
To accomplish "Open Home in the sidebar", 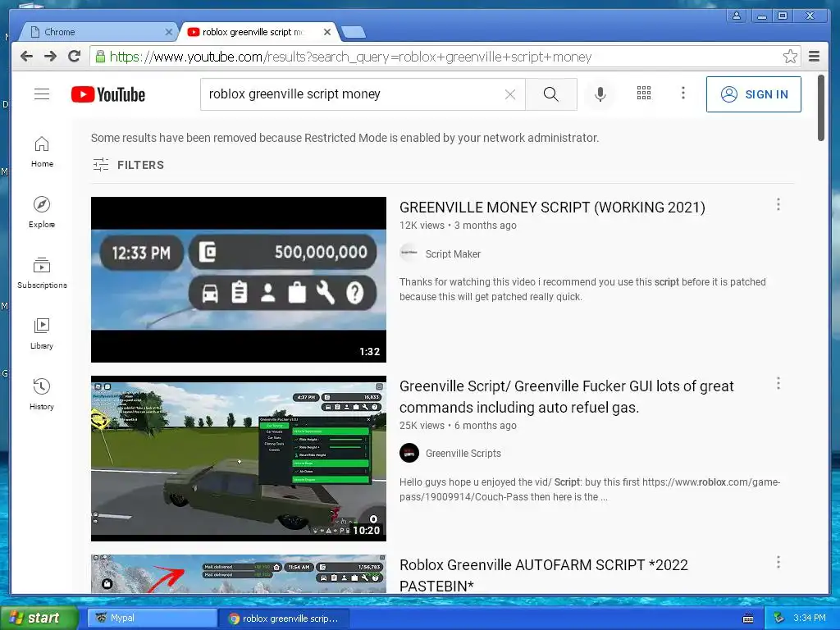I will 42,152.
